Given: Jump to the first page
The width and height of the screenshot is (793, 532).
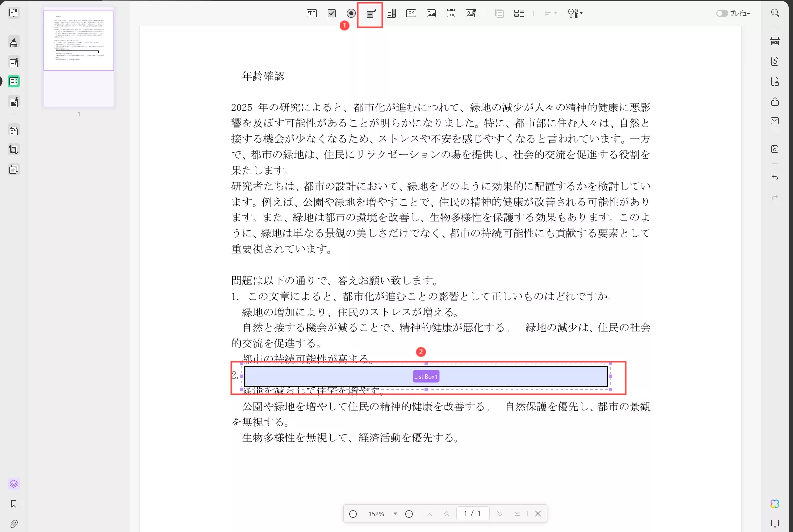Looking at the screenshot, I should pyautogui.click(x=429, y=514).
